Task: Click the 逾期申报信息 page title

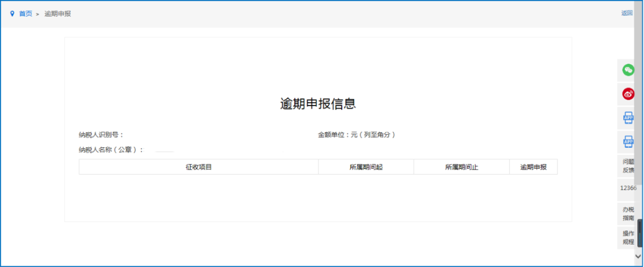Action: pos(318,104)
